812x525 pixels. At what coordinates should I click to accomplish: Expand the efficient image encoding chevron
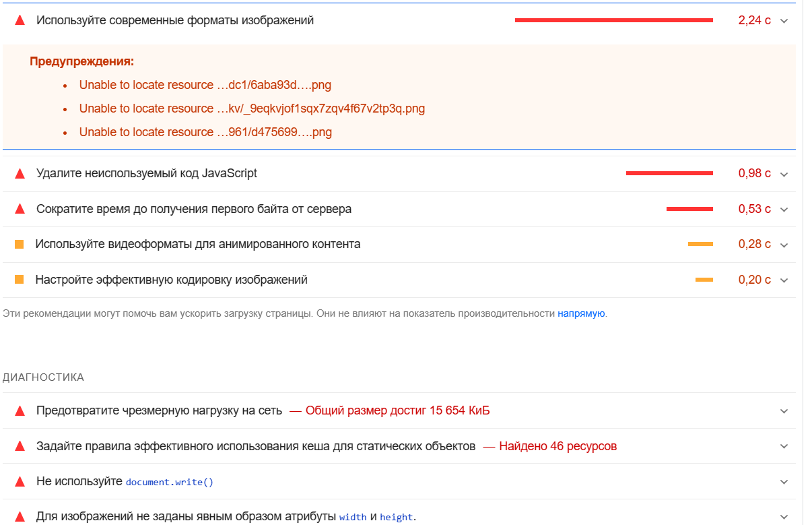(x=784, y=280)
